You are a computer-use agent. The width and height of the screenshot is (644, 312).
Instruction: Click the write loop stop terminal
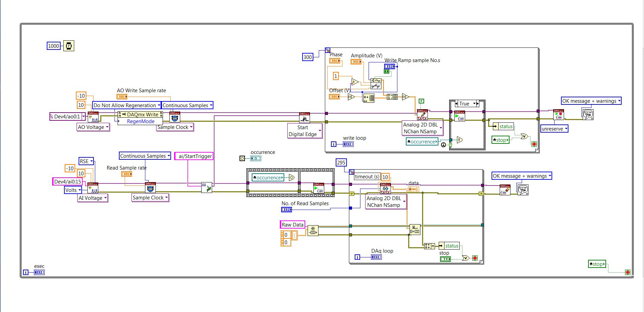pyautogui.click(x=534, y=144)
